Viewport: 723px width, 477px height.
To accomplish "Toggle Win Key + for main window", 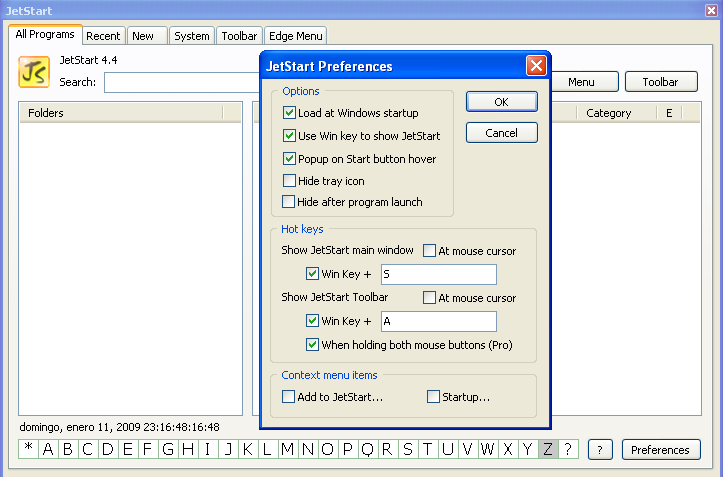I will [312, 274].
